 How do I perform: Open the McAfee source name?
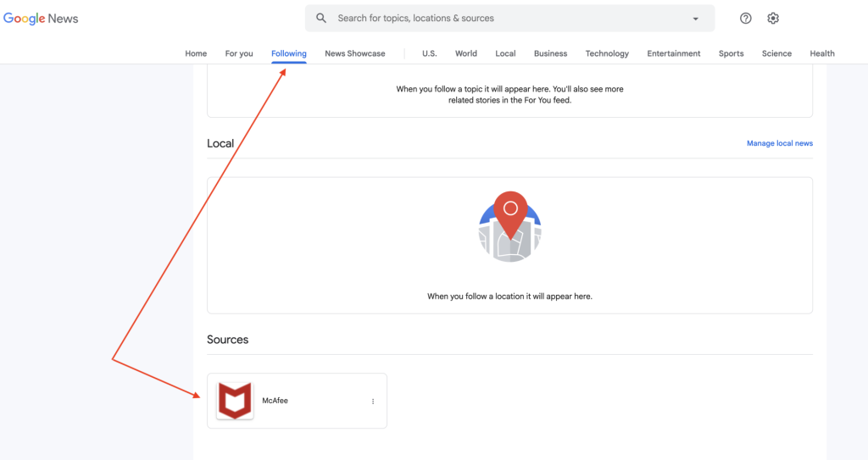(x=275, y=401)
